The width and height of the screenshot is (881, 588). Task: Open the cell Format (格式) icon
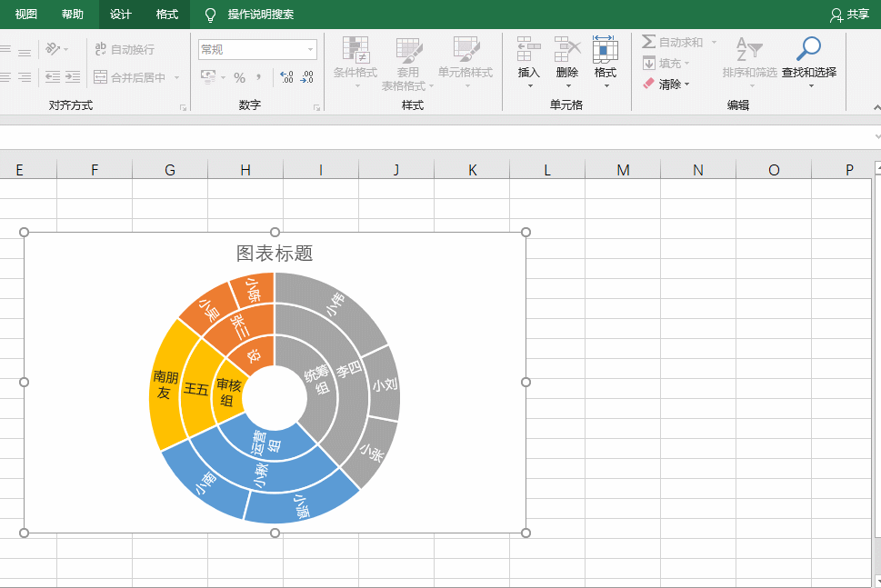point(605,49)
